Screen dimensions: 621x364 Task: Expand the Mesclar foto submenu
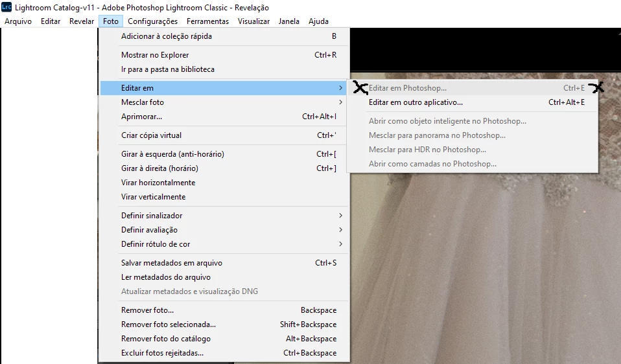(224, 102)
